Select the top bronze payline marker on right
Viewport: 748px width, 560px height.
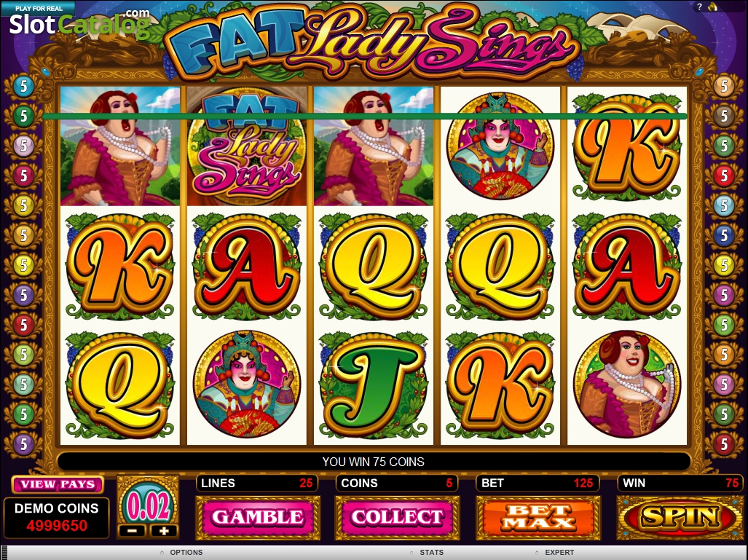[724, 87]
